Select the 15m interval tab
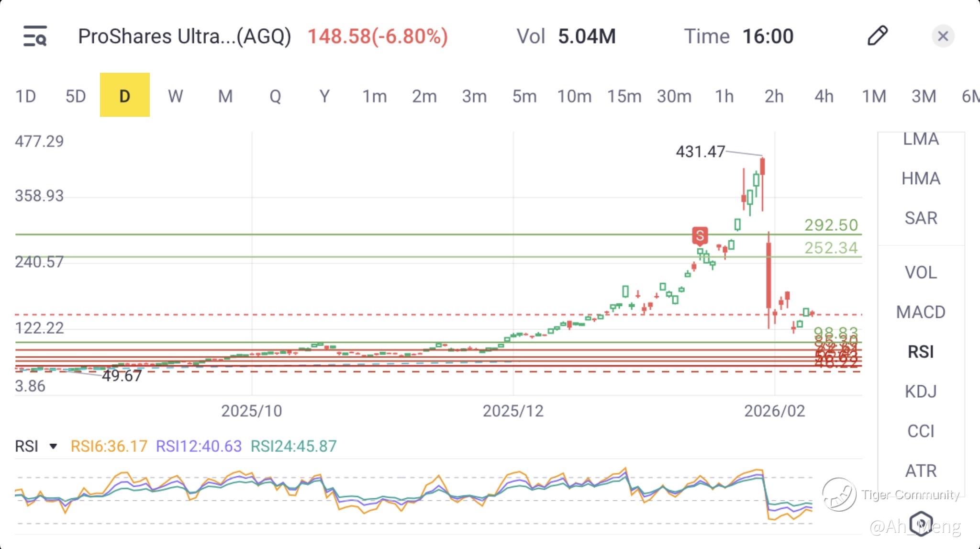This screenshot has height=549, width=980. (x=624, y=96)
